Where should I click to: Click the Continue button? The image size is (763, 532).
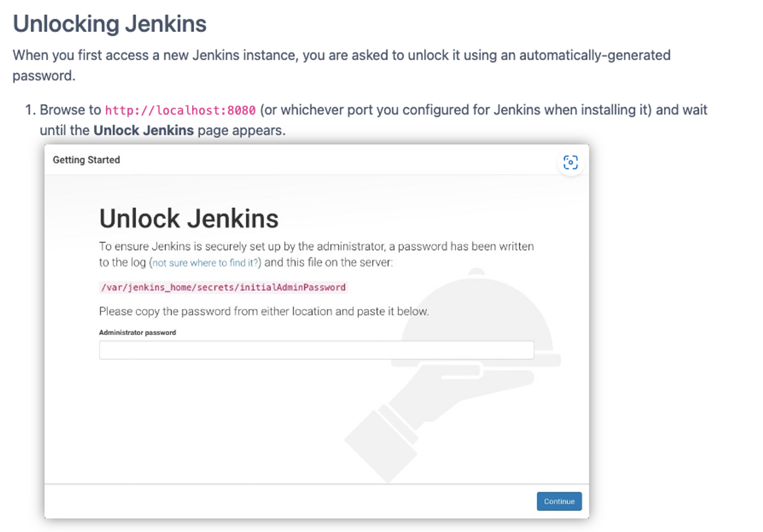pyautogui.click(x=559, y=501)
